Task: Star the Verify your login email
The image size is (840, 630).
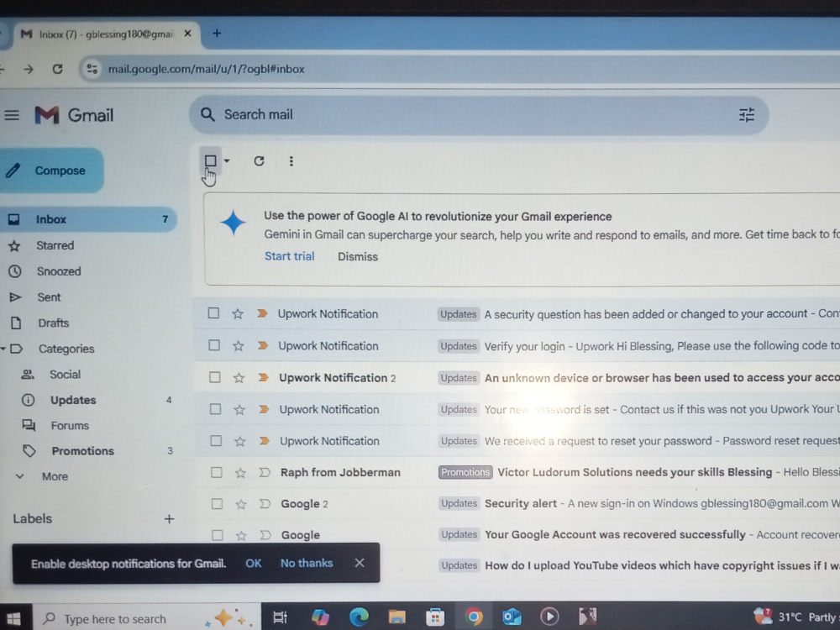Action: click(239, 346)
